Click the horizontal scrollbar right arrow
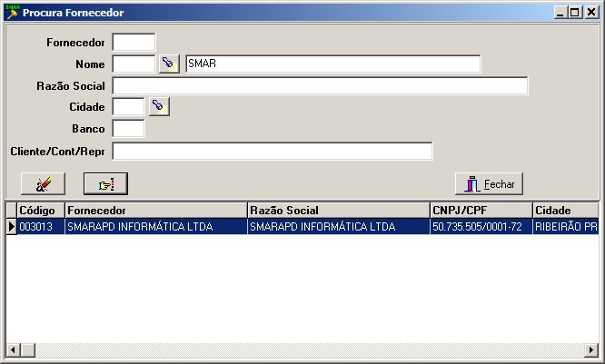Image resolution: width=605 pixels, height=364 pixels. pyautogui.click(x=591, y=350)
